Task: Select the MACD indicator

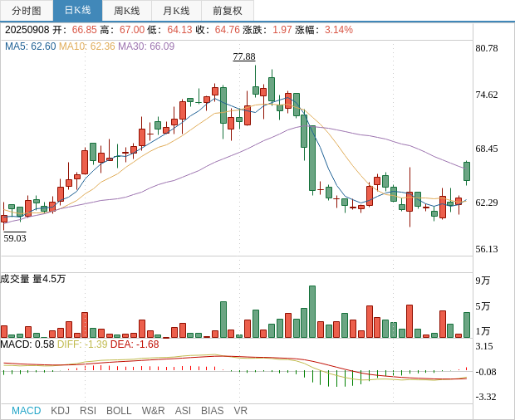Action: [x=27, y=411]
